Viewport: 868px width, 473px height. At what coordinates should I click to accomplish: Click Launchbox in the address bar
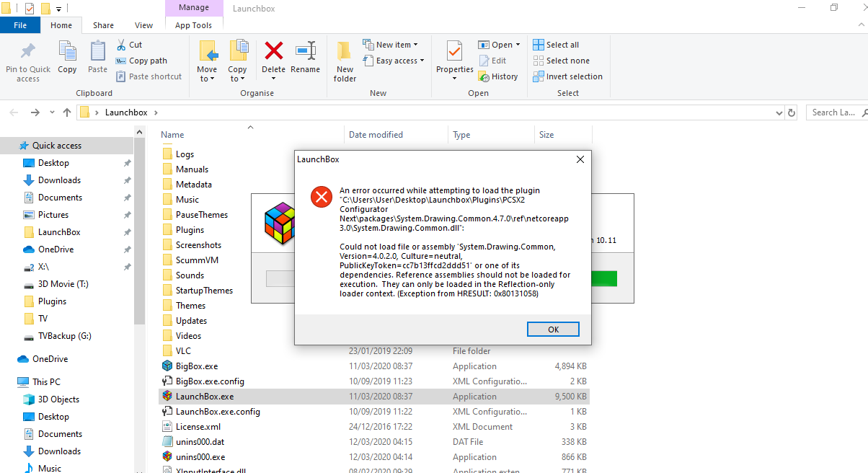[126, 112]
